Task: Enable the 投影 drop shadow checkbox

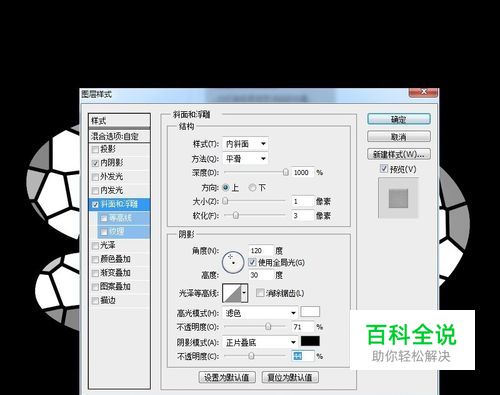Action: pyautogui.click(x=95, y=149)
